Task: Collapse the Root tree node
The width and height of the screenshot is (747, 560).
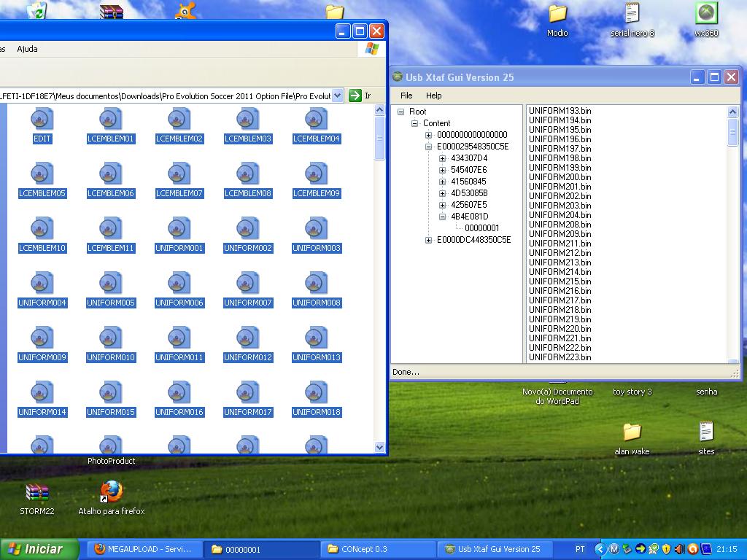Action: pyautogui.click(x=400, y=112)
